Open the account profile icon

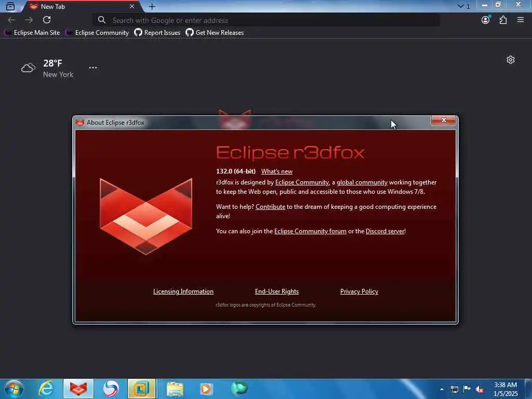pos(486,20)
